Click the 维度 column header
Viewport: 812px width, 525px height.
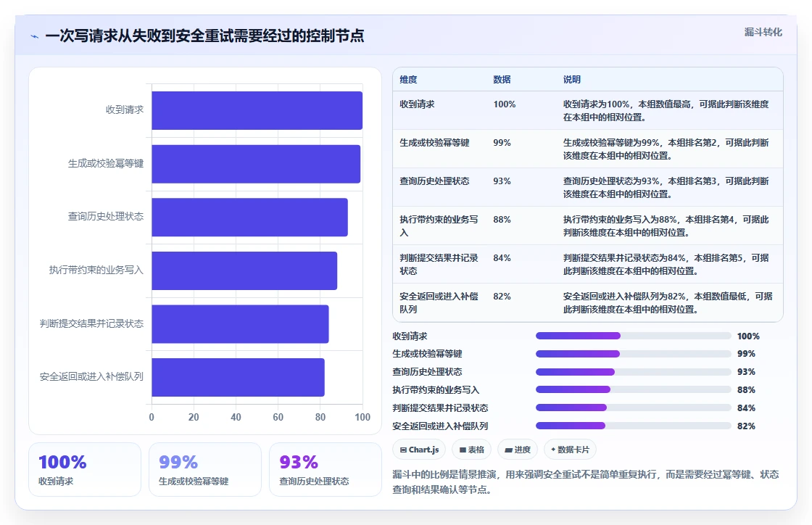(408, 80)
